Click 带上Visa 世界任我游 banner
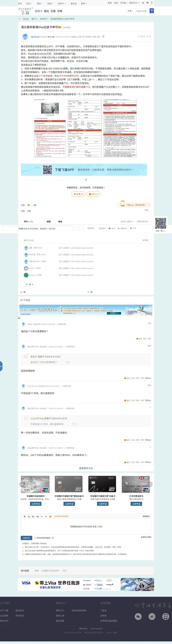Screen dimensions: 172x644 point(86,584)
